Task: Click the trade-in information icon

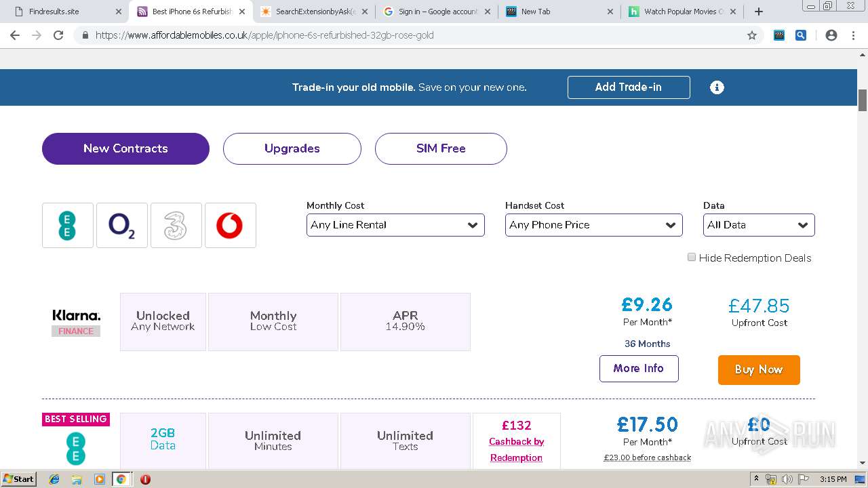Action: pos(717,87)
